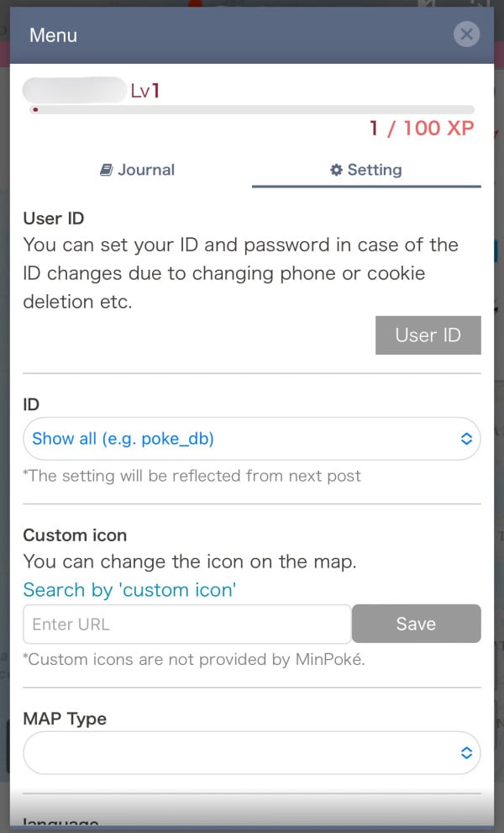Viewport: 504px width, 833px height.
Task: Click the XP progress bar
Action: (252, 109)
